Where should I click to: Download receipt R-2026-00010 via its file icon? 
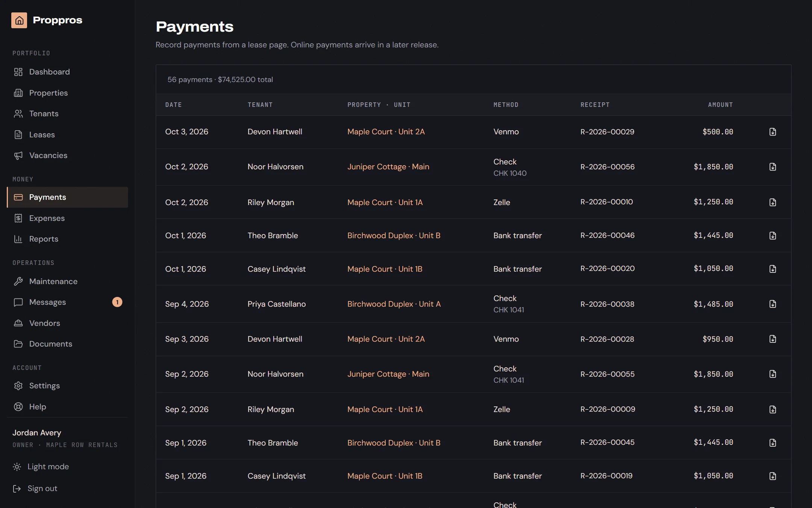coord(773,202)
